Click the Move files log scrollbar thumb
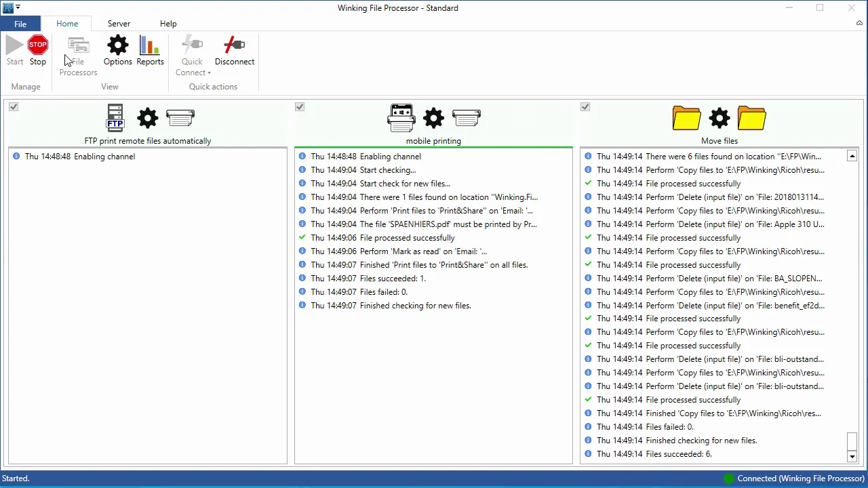 852,441
